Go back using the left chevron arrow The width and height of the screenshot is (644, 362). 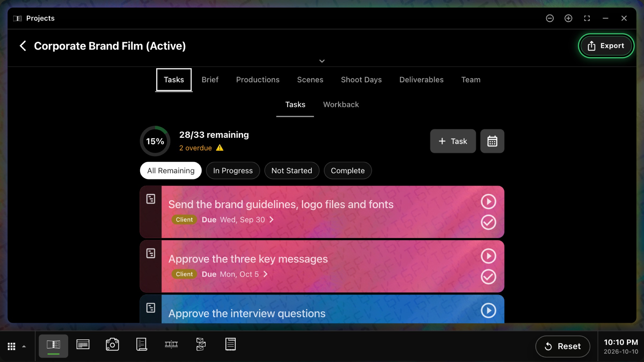pyautogui.click(x=23, y=46)
